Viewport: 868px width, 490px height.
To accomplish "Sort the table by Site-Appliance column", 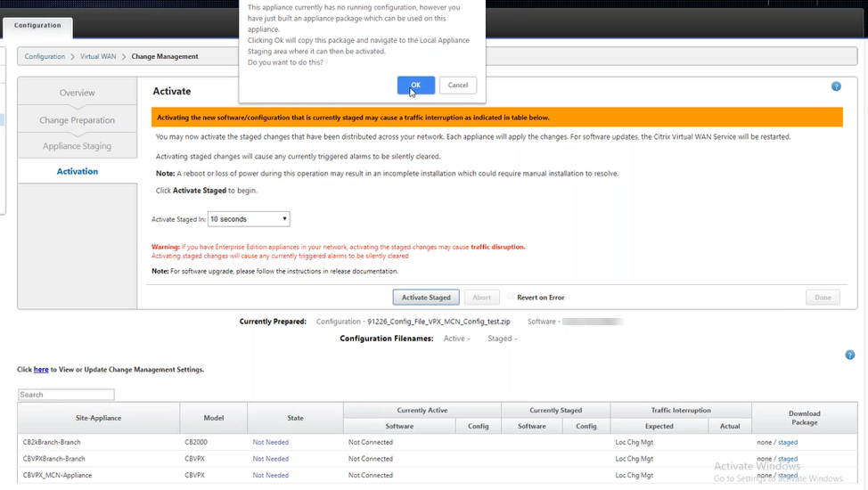I will [98, 418].
